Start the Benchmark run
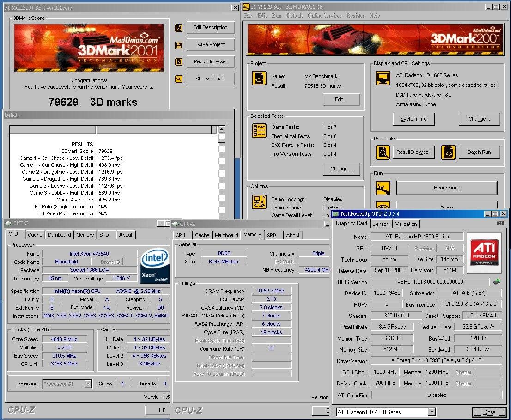The height and width of the screenshot is (420, 511). click(x=446, y=188)
